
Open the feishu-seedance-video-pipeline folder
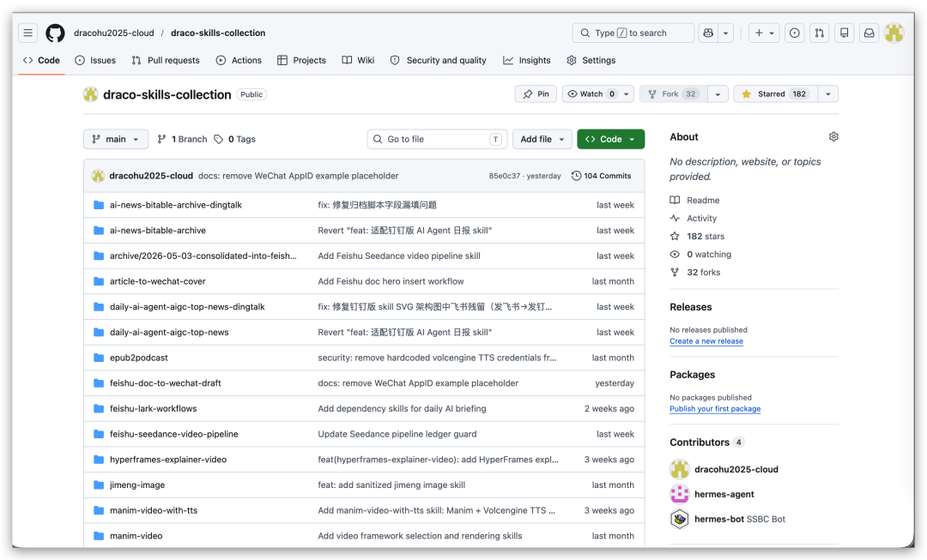(x=173, y=434)
